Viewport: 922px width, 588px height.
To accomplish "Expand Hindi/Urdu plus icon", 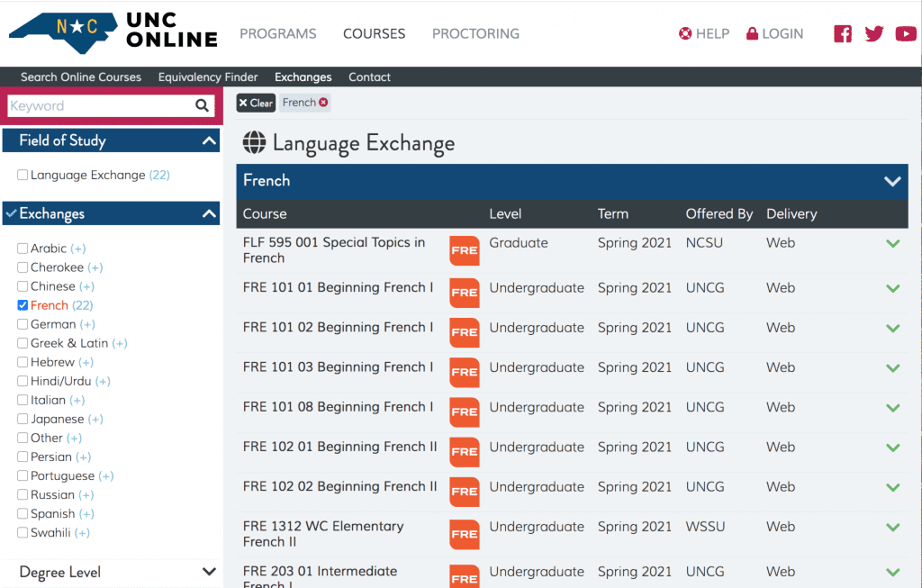I will [103, 382].
